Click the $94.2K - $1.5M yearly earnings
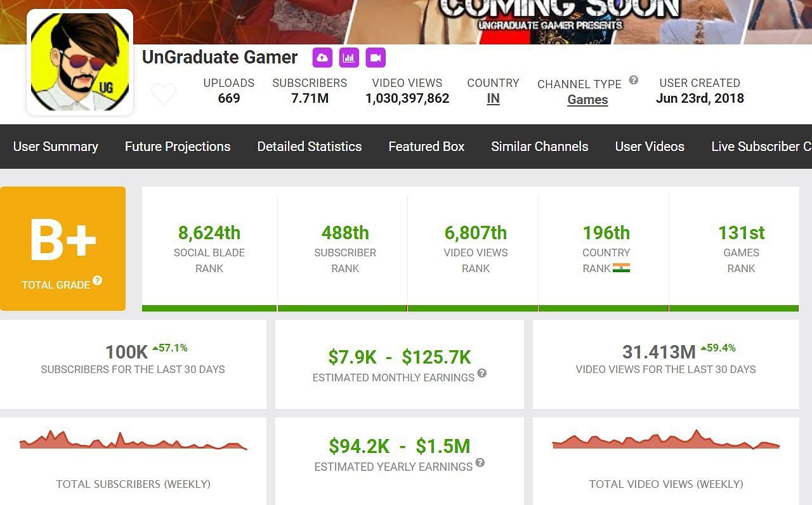This screenshot has height=505, width=812. 400,446
